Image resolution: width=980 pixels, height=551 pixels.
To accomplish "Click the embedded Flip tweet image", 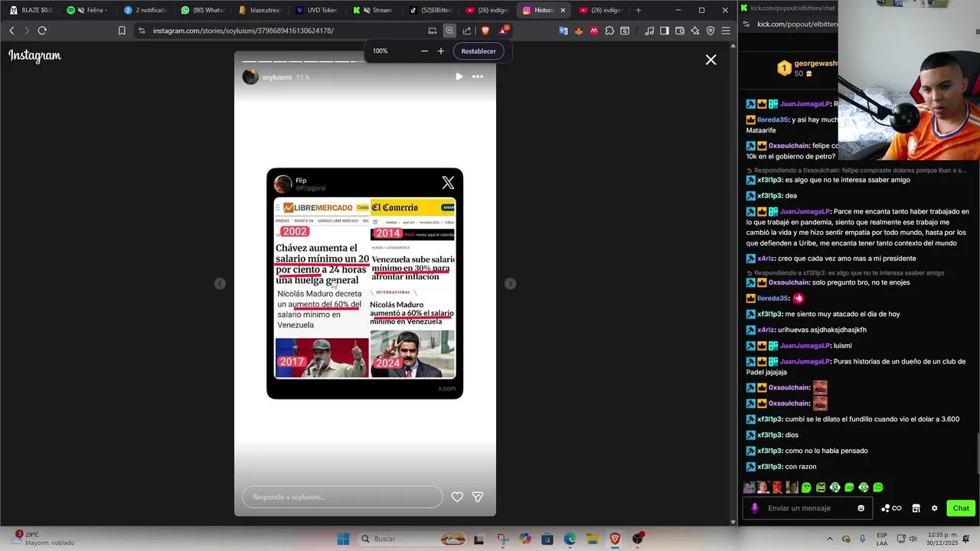I will coord(364,283).
